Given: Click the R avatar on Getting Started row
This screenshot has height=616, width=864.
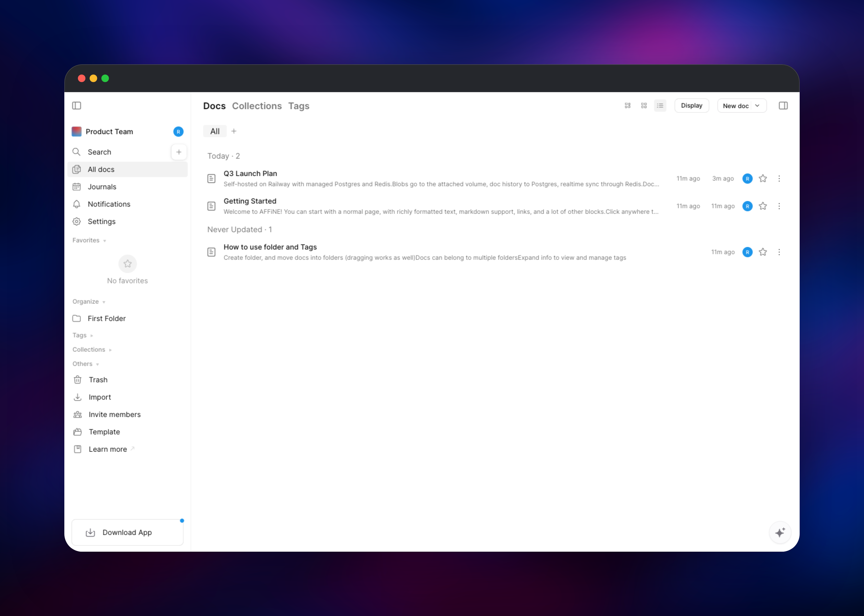Looking at the screenshot, I should pos(747,206).
